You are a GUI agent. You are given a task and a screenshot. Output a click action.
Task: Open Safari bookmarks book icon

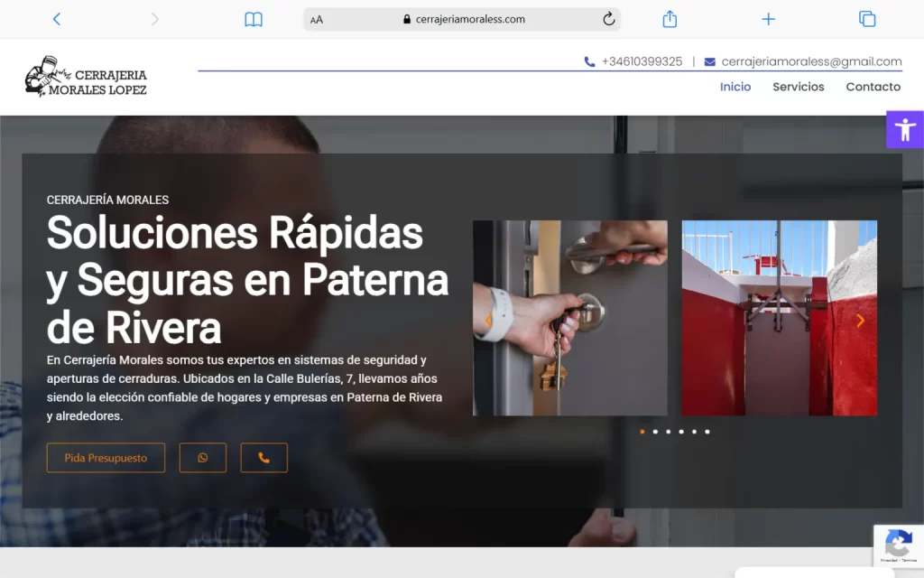254,19
